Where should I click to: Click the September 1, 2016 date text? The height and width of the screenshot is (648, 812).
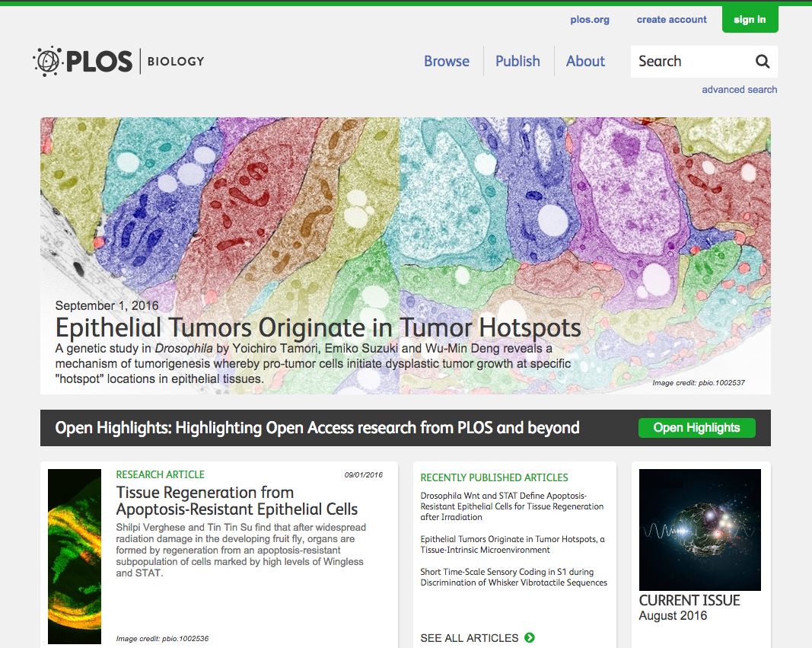(x=107, y=305)
